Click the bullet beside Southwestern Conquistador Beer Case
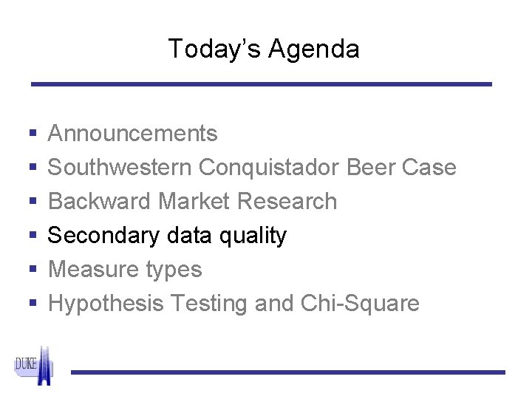Viewport: 532px width, 399px height. pyautogui.click(x=33, y=166)
